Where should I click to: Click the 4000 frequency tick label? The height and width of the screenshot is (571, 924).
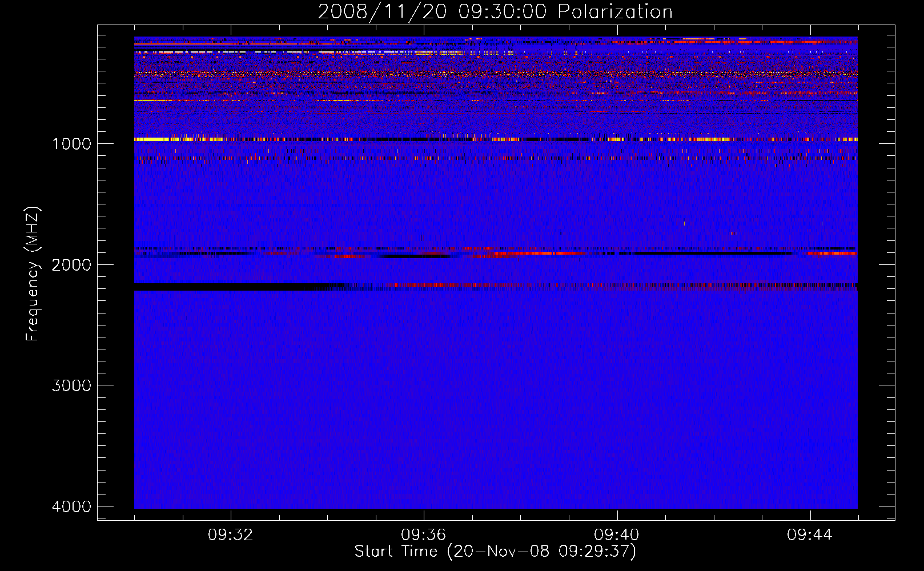[71, 506]
